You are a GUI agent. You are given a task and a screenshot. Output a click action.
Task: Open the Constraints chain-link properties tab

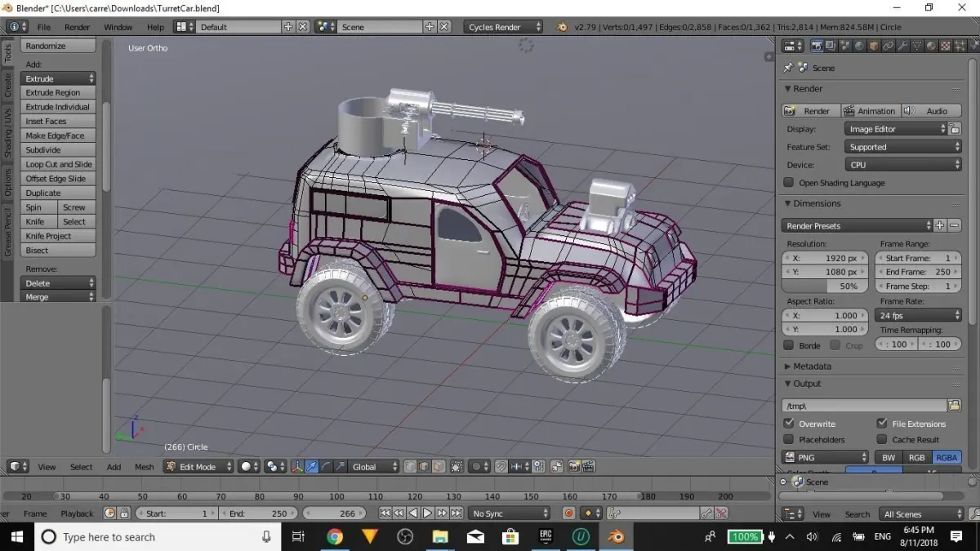click(888, 46)
